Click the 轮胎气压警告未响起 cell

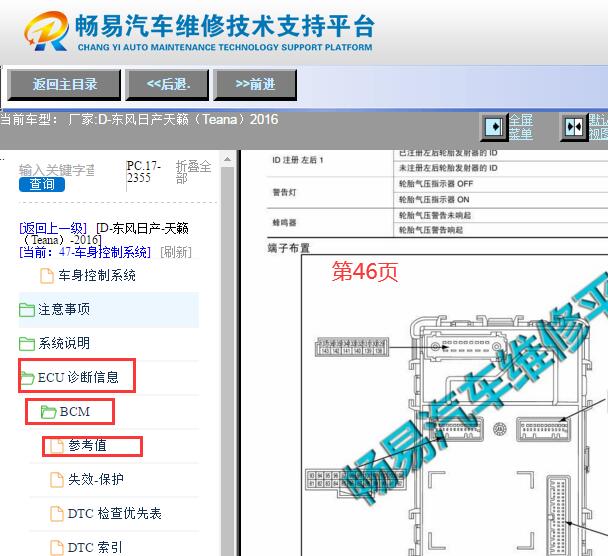435,215
